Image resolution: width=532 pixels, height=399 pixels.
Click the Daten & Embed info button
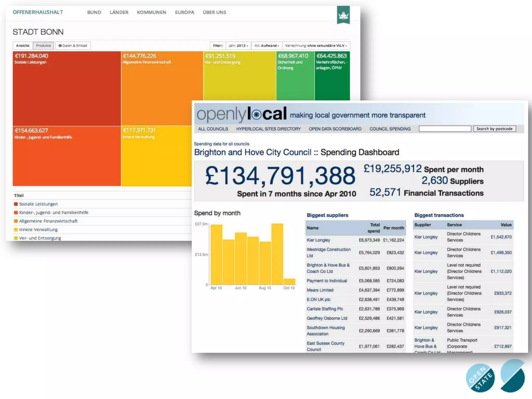click(x=73, y=45)
